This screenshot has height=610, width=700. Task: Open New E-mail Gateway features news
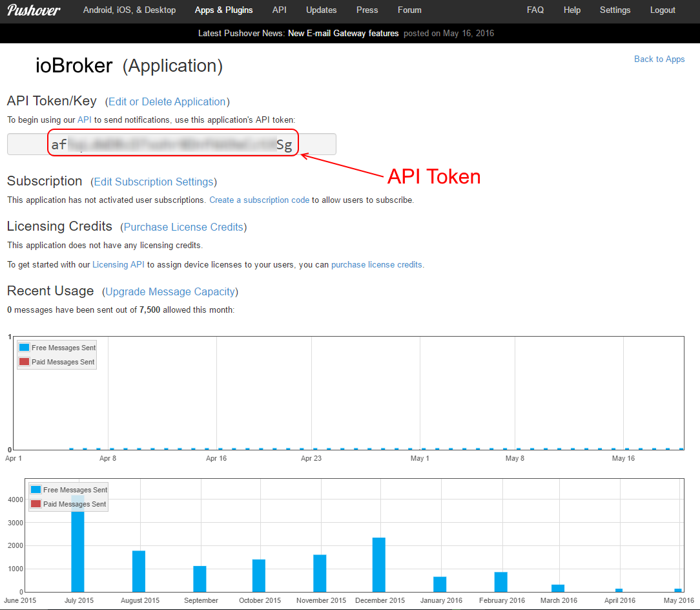click(344, 33)
